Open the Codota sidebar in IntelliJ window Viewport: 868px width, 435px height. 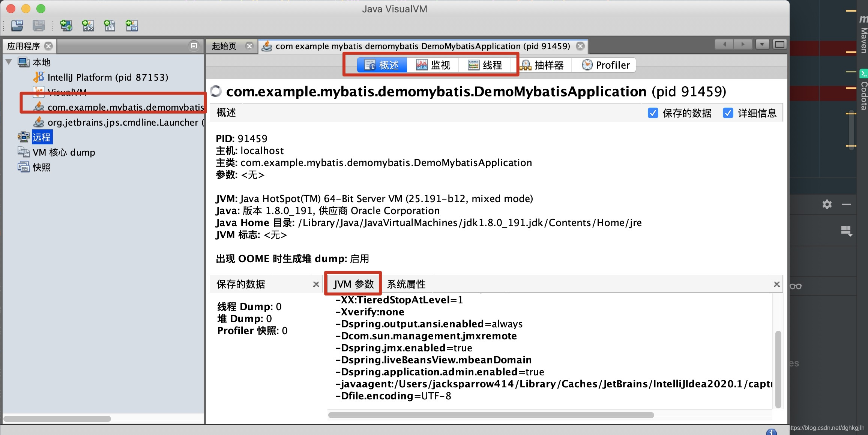(863, 90)
